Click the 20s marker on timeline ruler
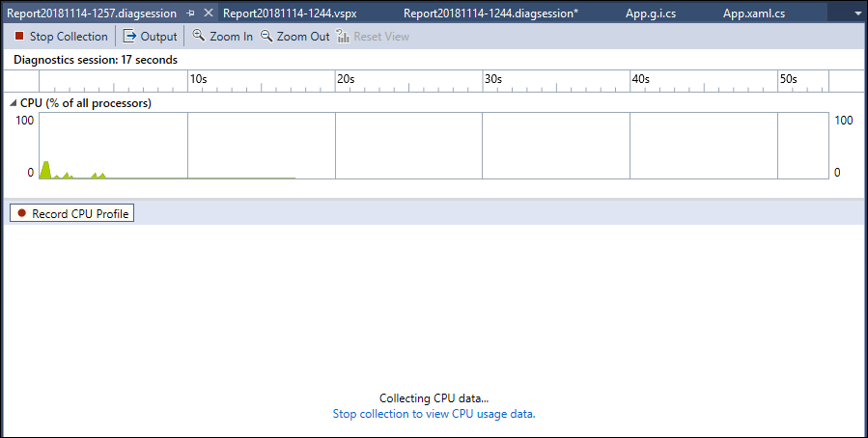This screenshot has width=868, height=438. coord(346,79)
